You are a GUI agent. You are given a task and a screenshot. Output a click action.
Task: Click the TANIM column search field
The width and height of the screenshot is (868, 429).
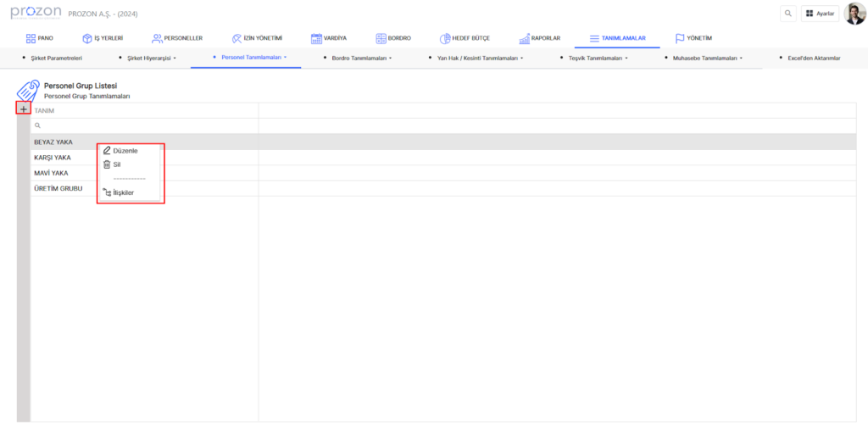tap(144, 125)
